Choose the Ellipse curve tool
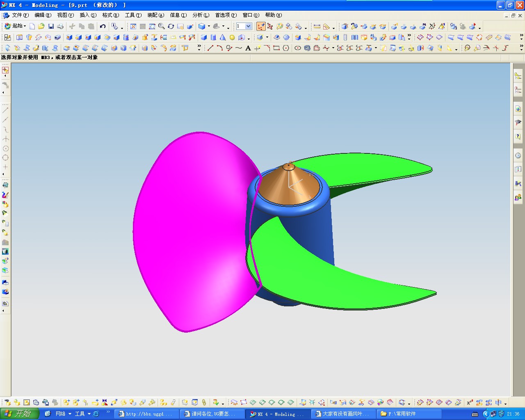 (x=298, y=48)
